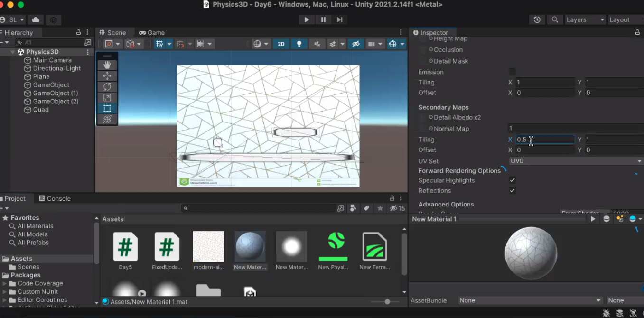Toggle scene audio mute icon
The image size is (644, 318).
[x=317, y=44]
